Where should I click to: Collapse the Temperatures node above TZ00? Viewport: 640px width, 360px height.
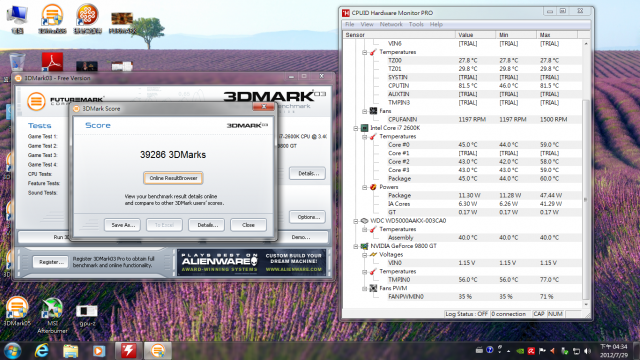[364, 52]
